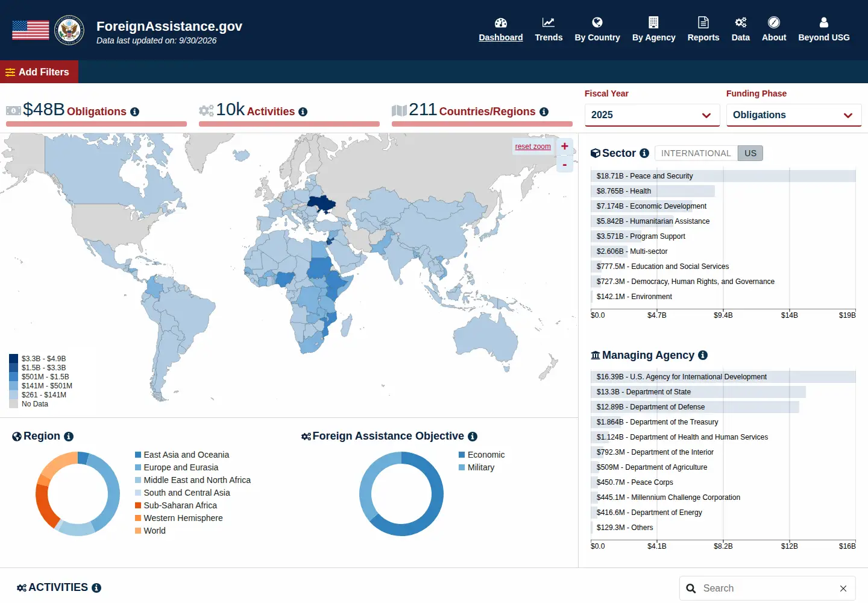The height and width of the screenshot is (603, 868).
Task: Click into the Search input field
Action: click(x=767, y=589)
